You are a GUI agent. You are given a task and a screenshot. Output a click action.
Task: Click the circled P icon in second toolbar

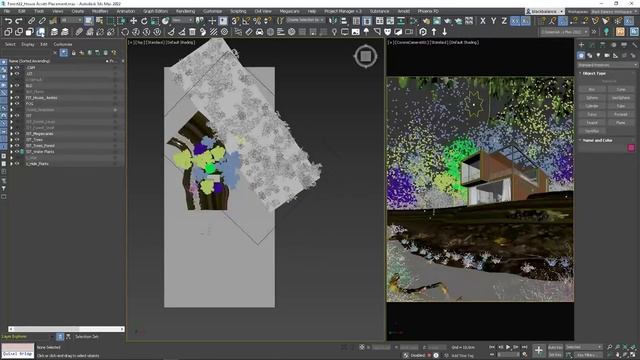pos(423,31)
